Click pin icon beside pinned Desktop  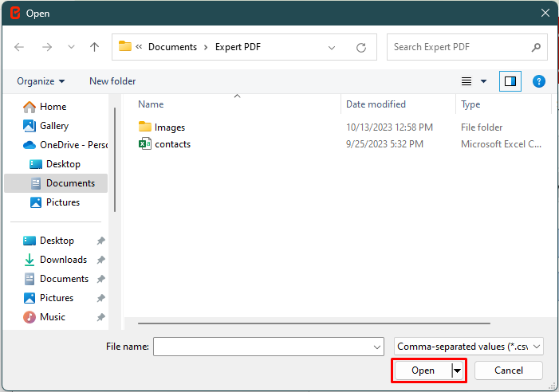pyautogui.click(x=101, y=241)
